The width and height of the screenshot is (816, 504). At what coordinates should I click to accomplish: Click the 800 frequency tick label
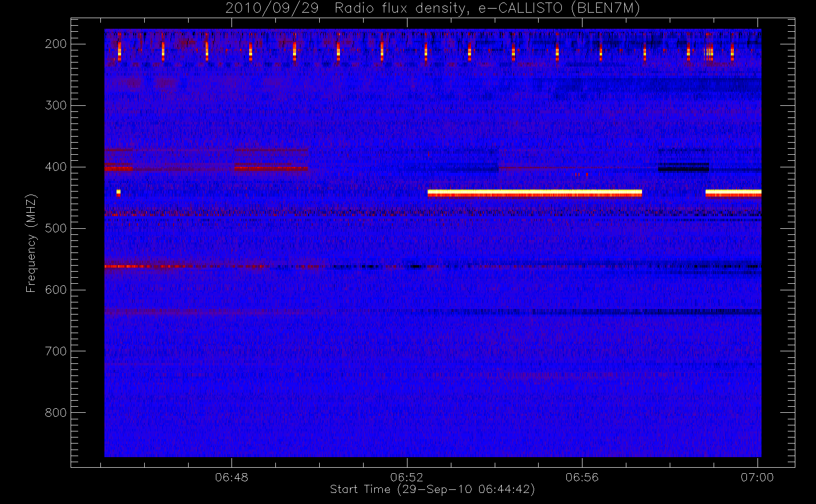(55, 413)
